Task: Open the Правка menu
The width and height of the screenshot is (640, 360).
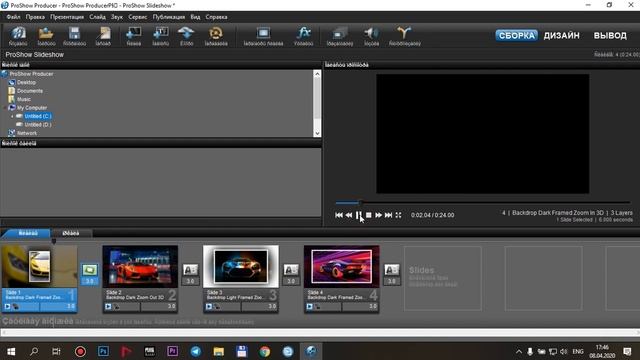Action: (x=35, y=17)
